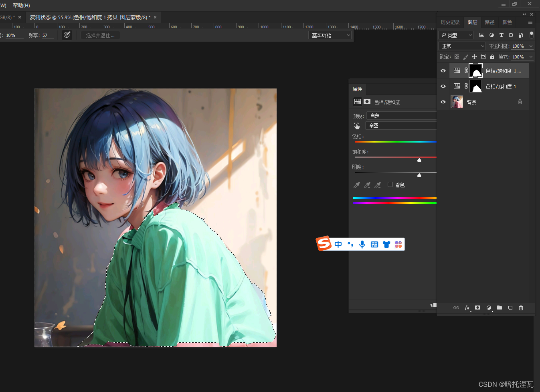This screenshot has height=392, width=540.
Task: Close the 复制状态 document tab
Action: (155, 17)
